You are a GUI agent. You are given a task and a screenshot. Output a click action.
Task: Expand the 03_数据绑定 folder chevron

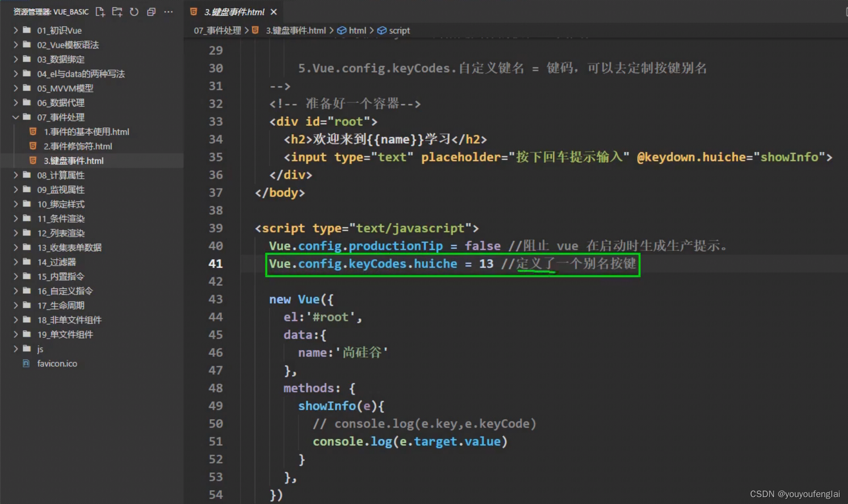point(16,59)
